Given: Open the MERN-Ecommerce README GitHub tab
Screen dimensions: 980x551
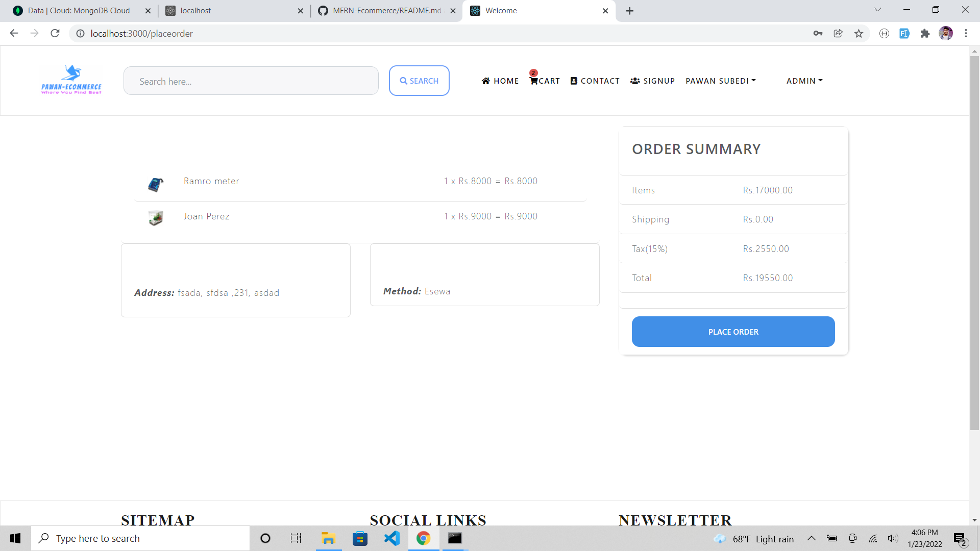Looking at the screenshot, I should point(386,10).
